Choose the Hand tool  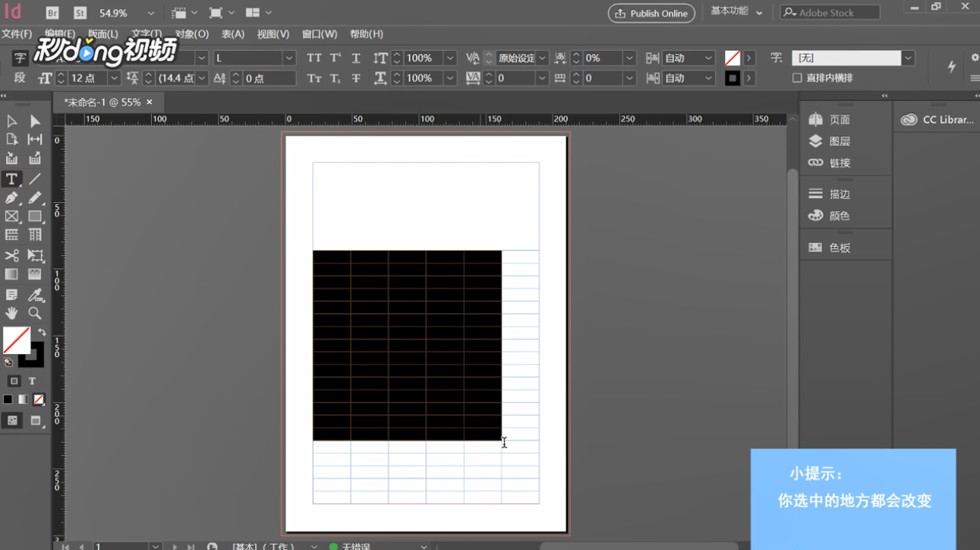point(11,313)
